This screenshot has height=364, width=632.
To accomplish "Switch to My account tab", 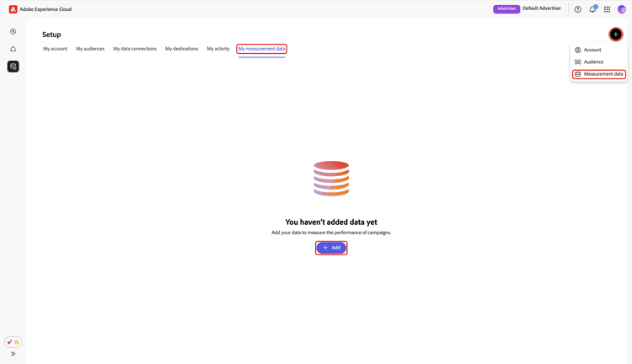I will point(56,49).
